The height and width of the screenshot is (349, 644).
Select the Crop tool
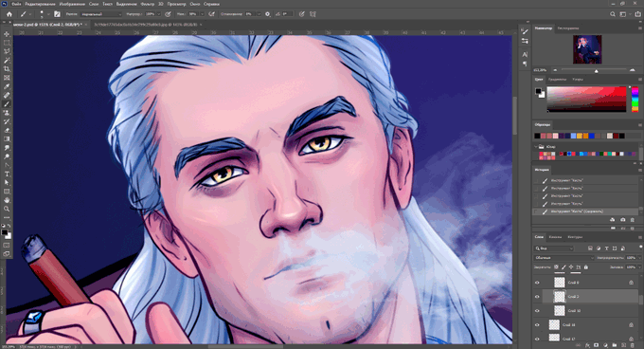(7, 69)
